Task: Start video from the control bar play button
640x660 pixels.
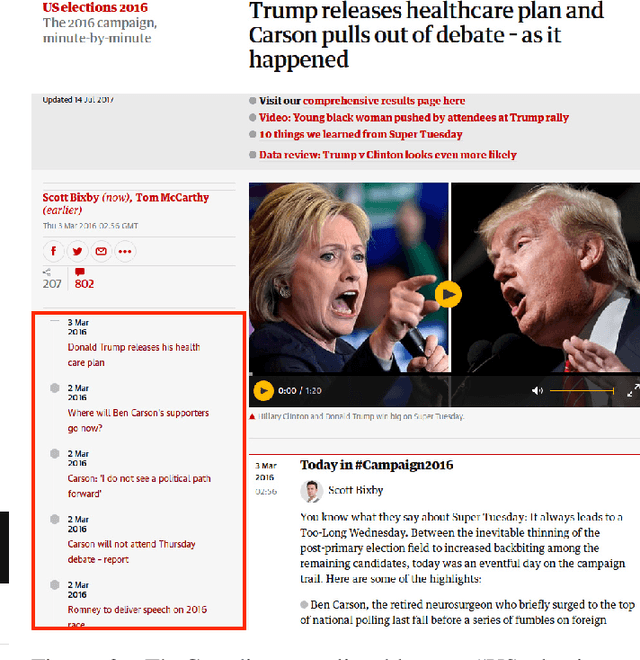Action: click(264, 391)
